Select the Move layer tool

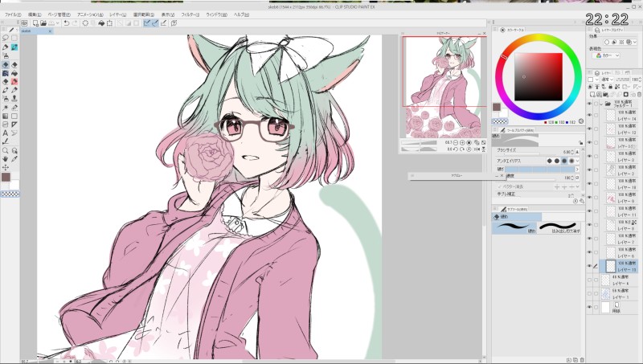[x=6, y=167]
